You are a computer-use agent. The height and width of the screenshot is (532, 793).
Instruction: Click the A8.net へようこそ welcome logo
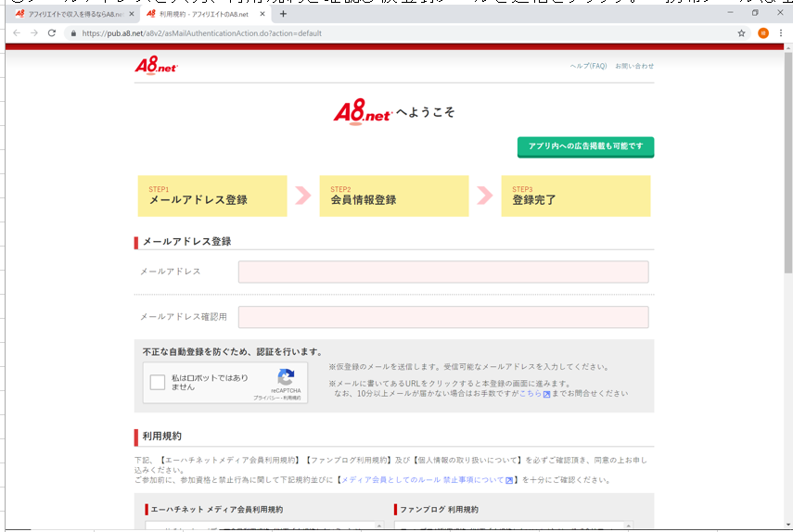393,111
